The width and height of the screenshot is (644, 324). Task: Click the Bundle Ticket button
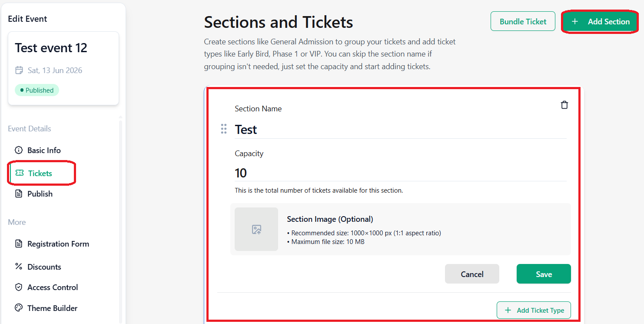[523, 21]
